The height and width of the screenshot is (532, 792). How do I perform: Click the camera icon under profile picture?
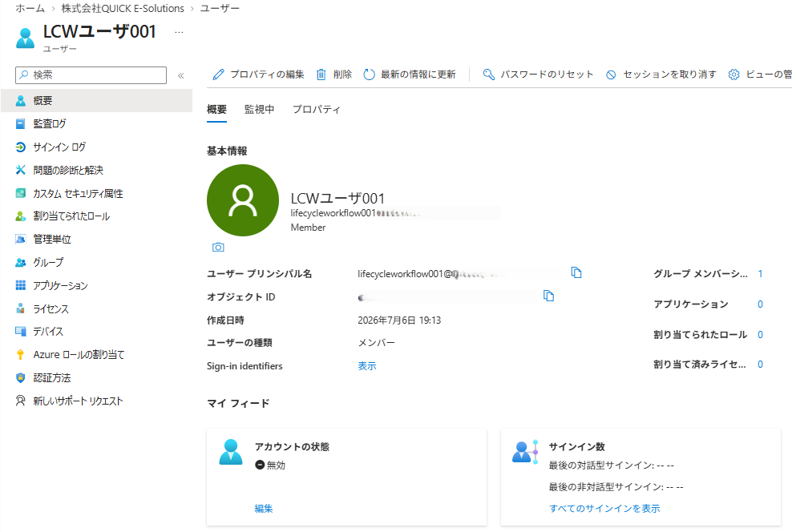(218, 248)
